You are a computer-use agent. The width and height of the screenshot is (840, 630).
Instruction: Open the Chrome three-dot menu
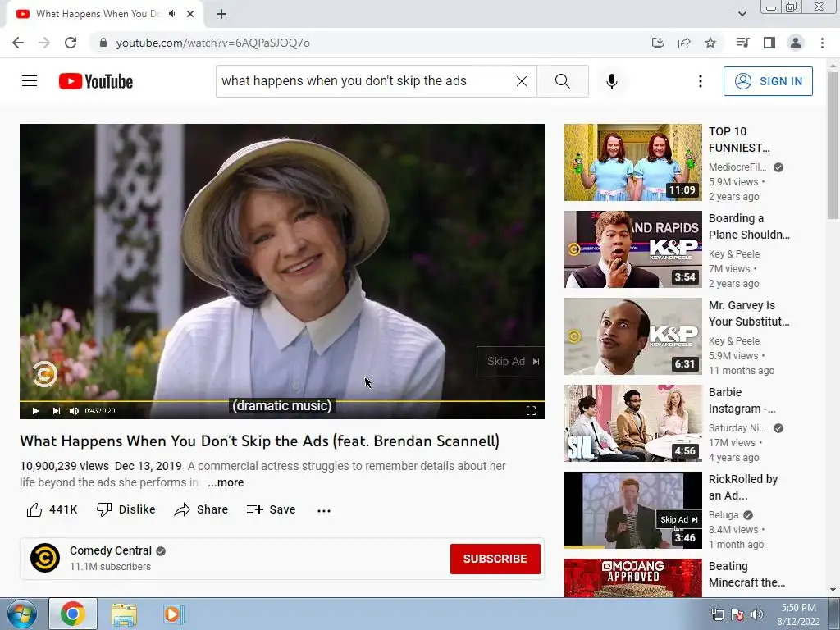tap(822, 43)
